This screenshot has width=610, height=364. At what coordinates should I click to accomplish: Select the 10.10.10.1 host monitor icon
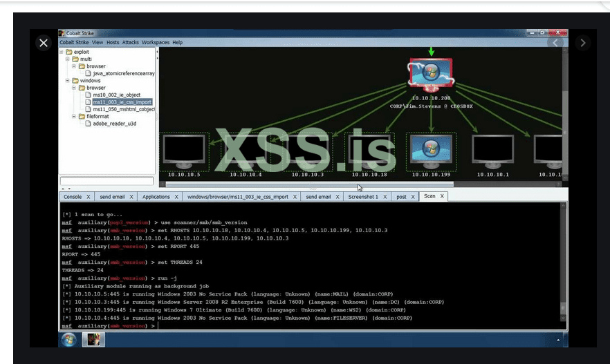(493, 152)
